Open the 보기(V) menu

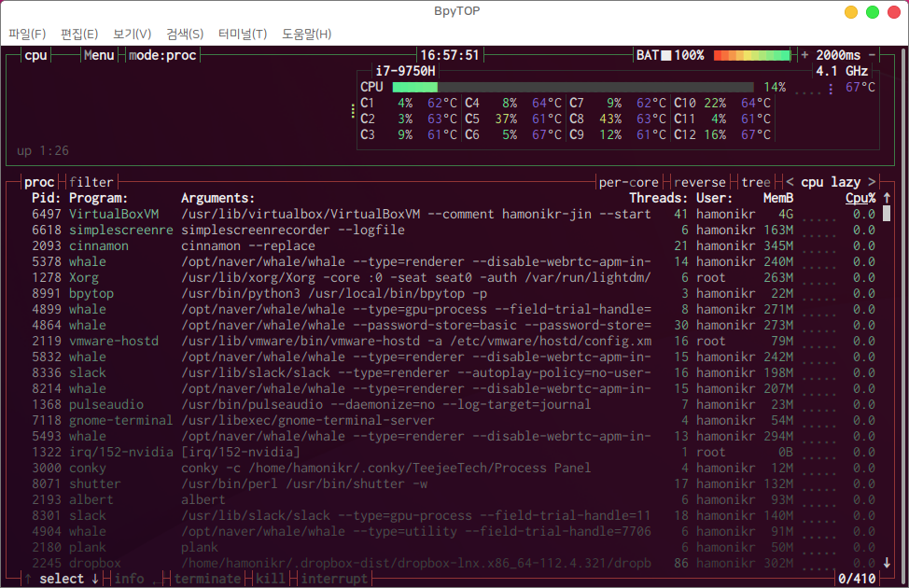click(x=132, y=35)
